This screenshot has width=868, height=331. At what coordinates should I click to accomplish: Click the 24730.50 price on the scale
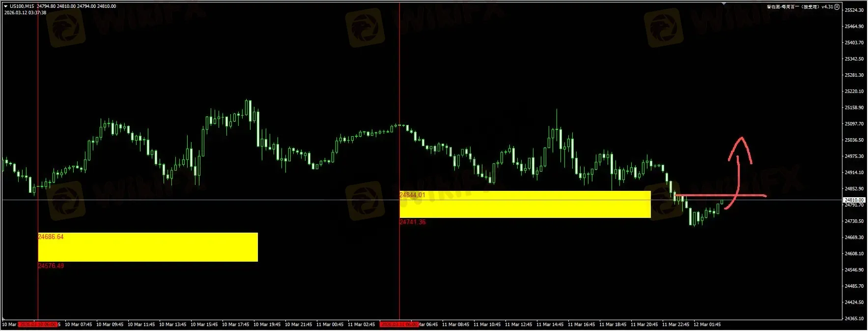point(854,221)
